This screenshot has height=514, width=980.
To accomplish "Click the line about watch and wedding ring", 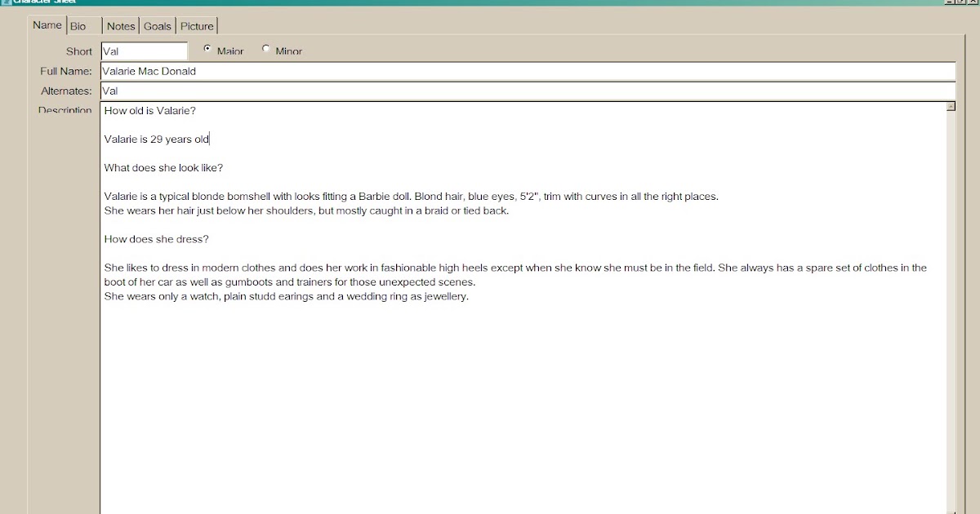I will coord(287,296).
